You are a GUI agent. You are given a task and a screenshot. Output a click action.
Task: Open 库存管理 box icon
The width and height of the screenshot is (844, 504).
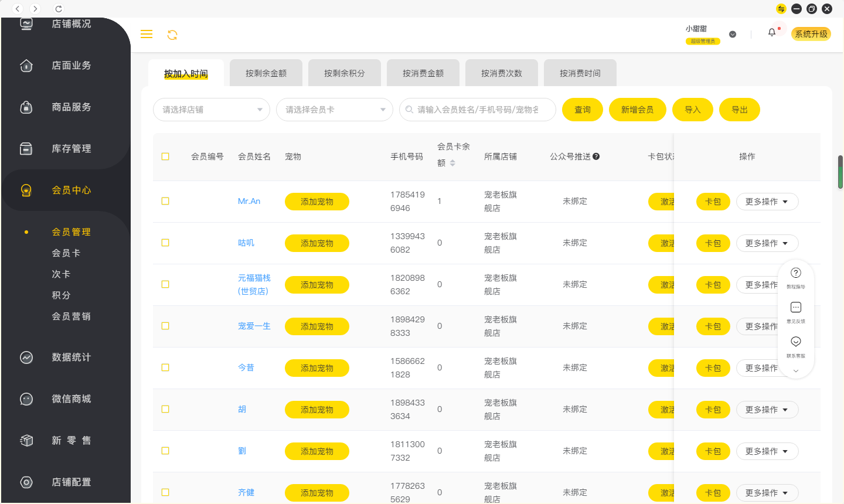click(x=26, y=149)
